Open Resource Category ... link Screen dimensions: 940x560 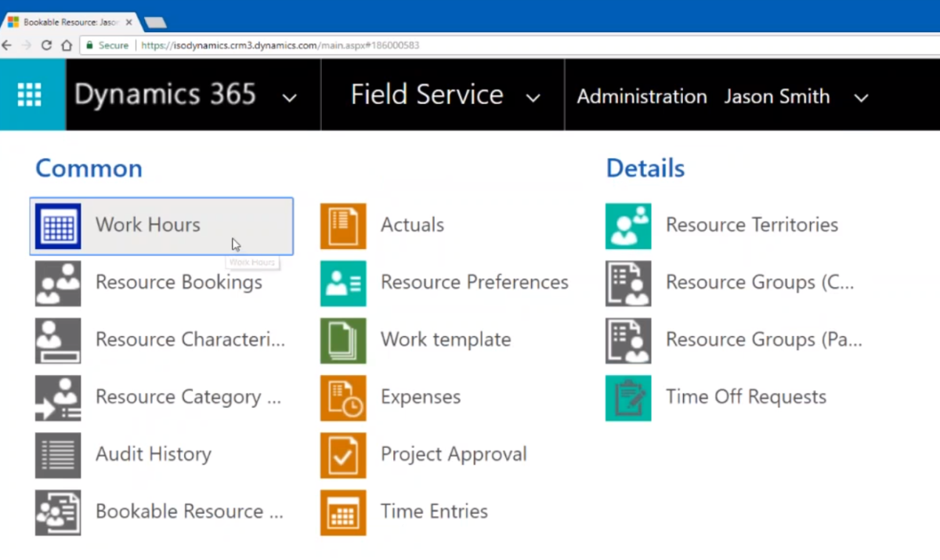188,397
